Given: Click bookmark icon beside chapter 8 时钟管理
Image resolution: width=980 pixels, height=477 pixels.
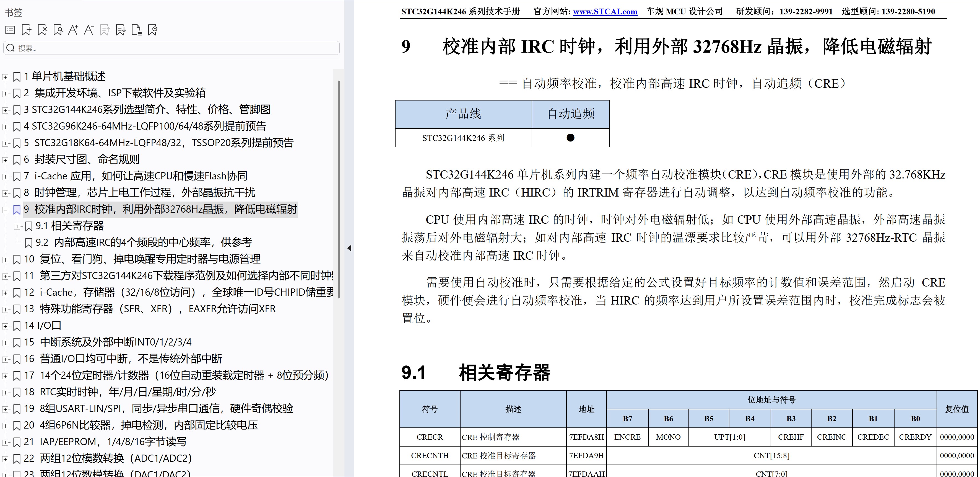Looking at the screenshot, I should click(x=17, y=193).
